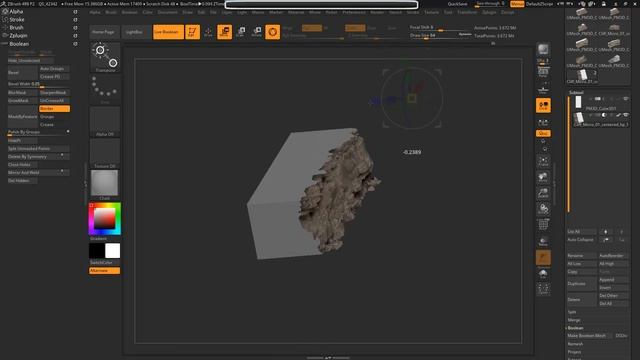Toggle the Floor grid icon

[543, 89]
